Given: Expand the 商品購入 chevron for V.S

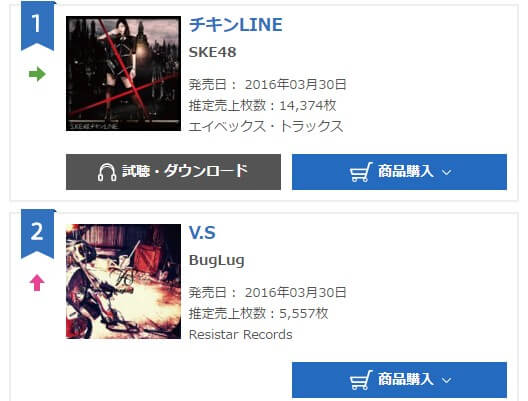Looking at the screenshot, I should [x=447, y=380].
